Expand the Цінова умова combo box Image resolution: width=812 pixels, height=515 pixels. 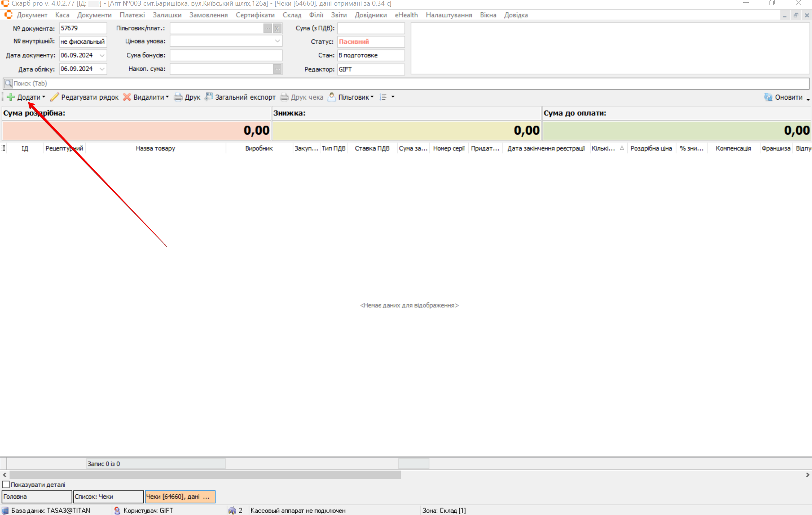pos(277,41)
